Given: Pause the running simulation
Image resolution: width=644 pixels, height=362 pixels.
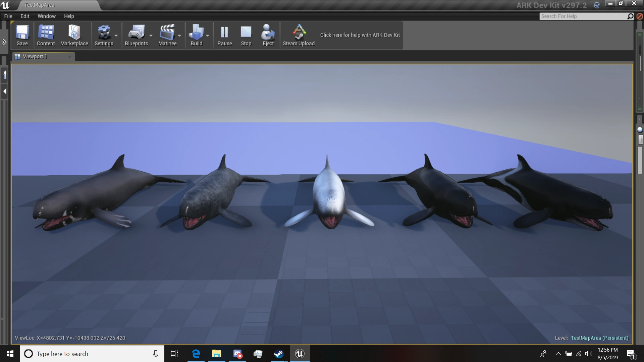Looking at the screenshot, I should [224, 33].
